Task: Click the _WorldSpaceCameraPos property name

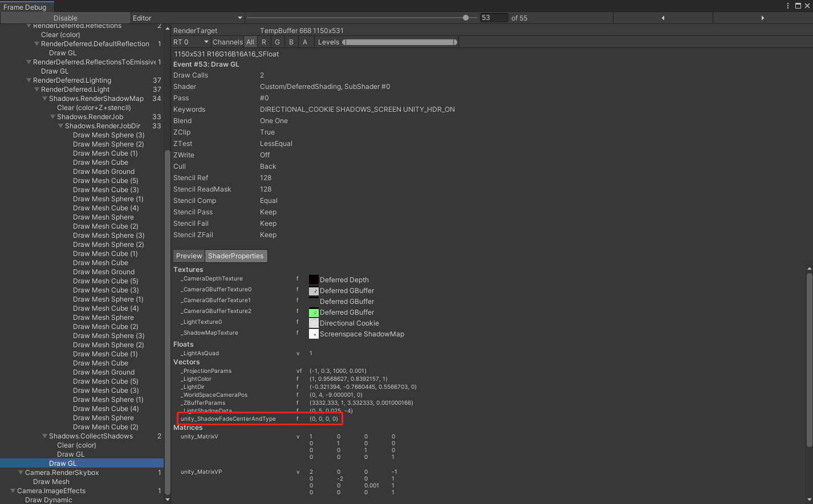Action: point(214,395)
